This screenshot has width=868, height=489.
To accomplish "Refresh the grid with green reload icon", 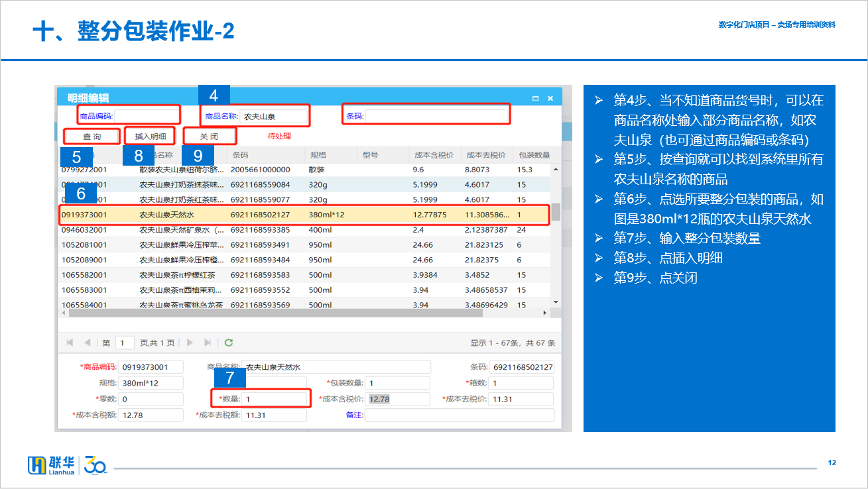I will point(229,343).
